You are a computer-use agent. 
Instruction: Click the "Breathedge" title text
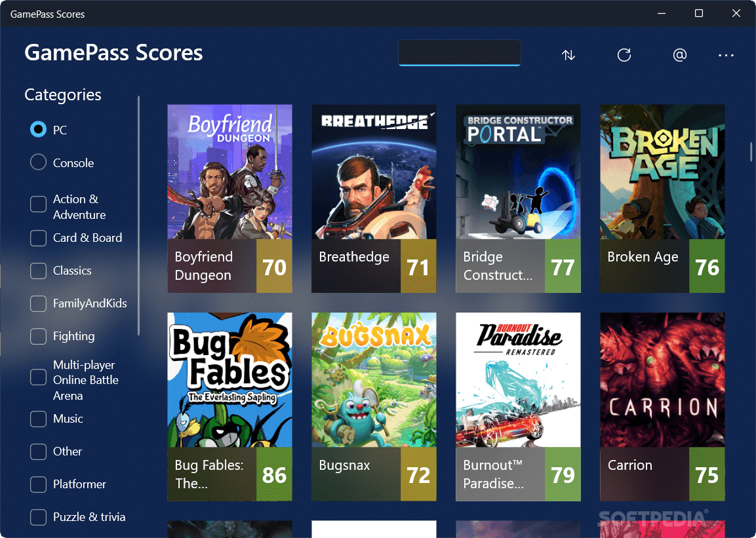pyautogui.click(x=354, y=257)
